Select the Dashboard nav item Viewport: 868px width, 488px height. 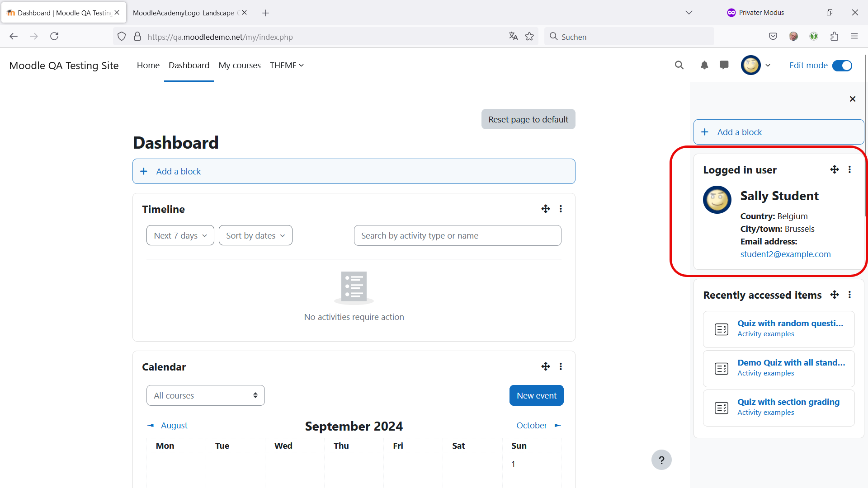[x=189, y=65]
